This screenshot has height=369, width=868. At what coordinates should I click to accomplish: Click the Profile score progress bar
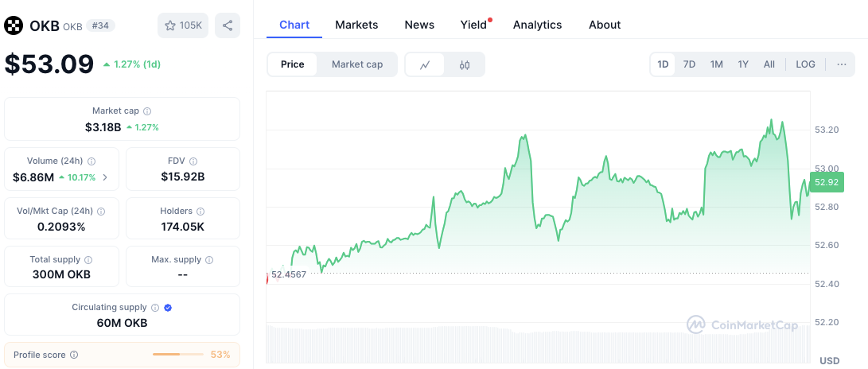[x=177, y=355]
